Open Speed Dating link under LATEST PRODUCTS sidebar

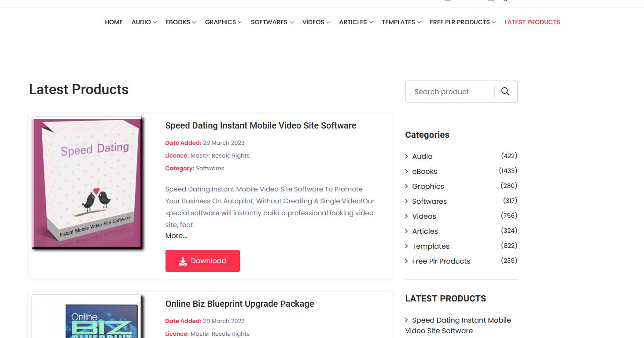coord(458,325)
